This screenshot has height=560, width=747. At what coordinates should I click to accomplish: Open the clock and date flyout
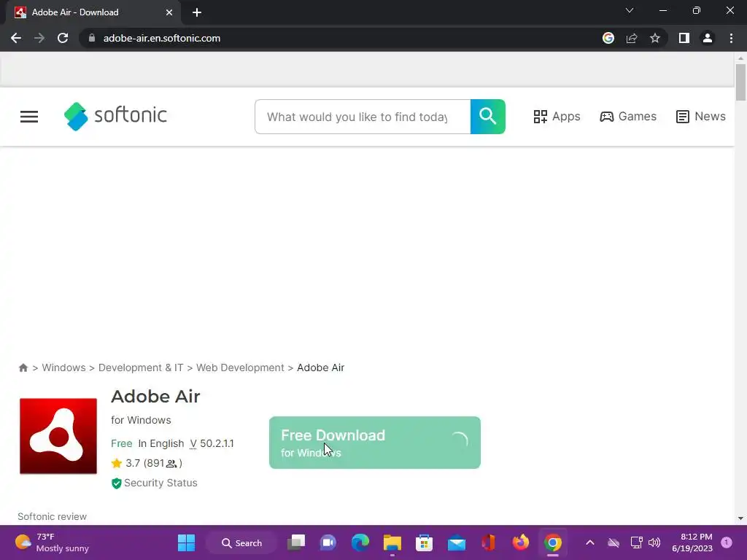pyautogui.click(x=692, y=542)
